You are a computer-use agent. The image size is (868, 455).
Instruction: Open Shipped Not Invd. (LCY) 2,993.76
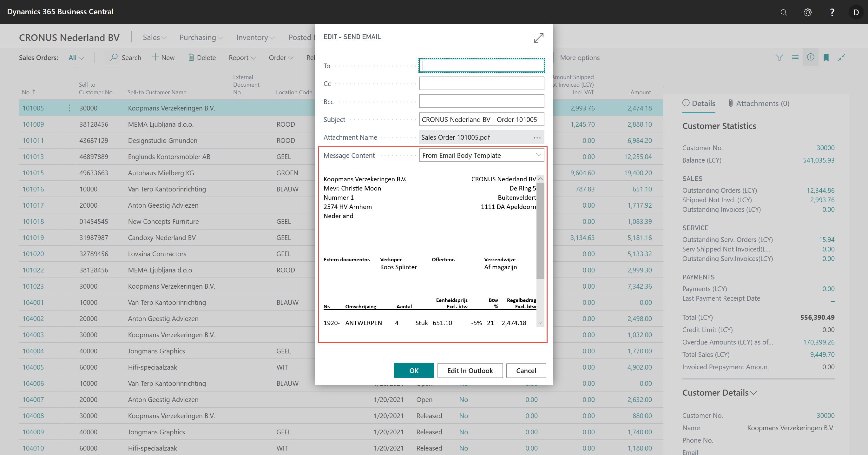822,200
